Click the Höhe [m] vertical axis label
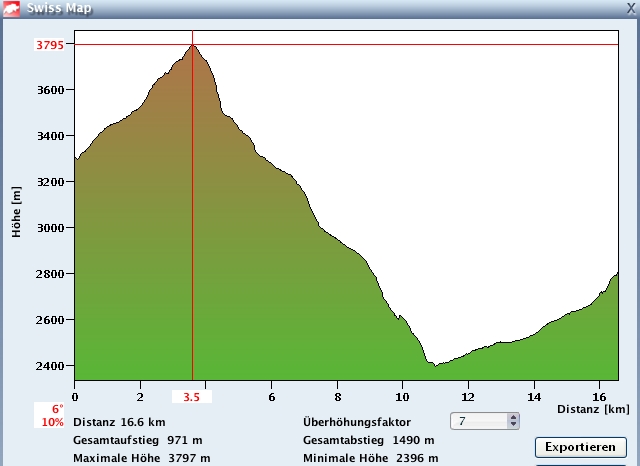This screenshot has height=466, width=640. 17,211
